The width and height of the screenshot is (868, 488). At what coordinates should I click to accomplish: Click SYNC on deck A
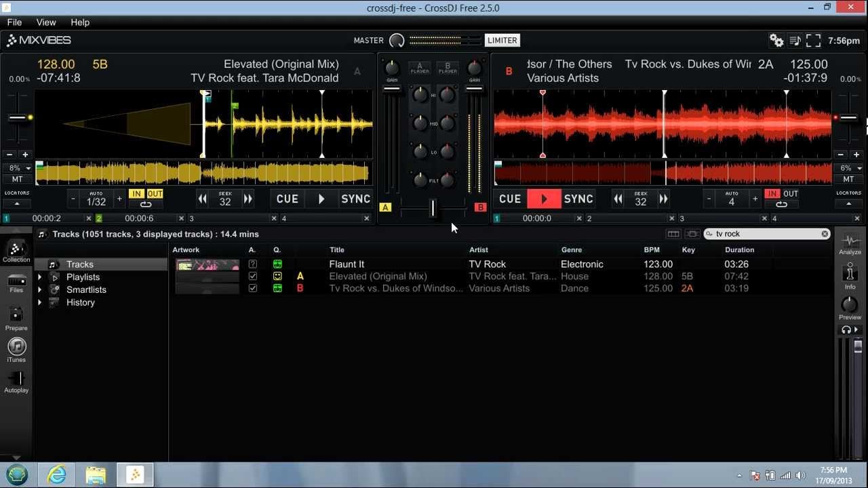pyautogui.click(x=355, y=199)
